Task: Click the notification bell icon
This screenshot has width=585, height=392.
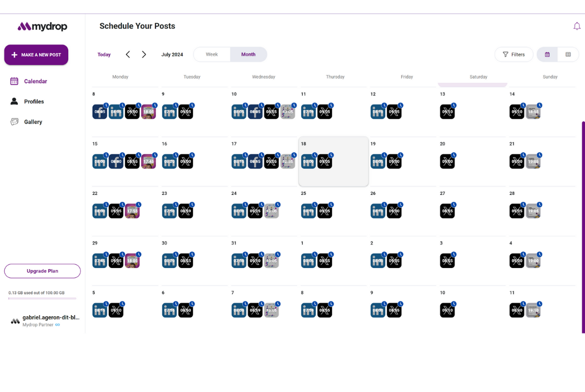Action: coord(577,26)
